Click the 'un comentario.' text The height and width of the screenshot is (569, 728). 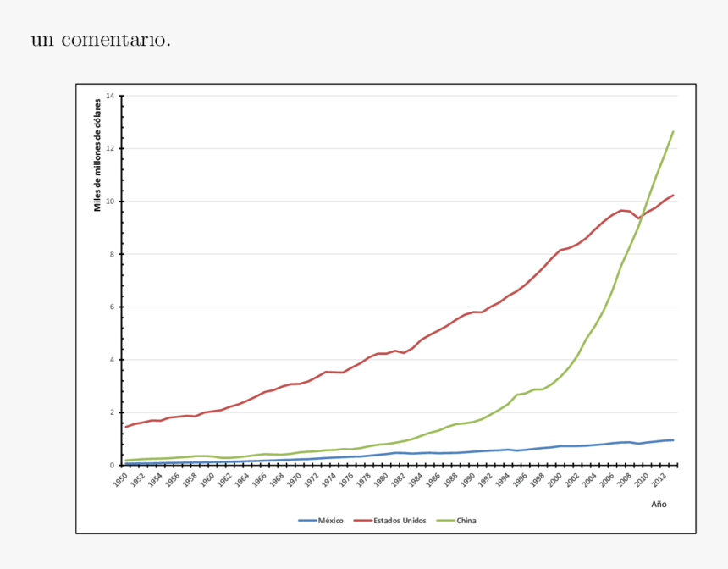pos(101,39)
